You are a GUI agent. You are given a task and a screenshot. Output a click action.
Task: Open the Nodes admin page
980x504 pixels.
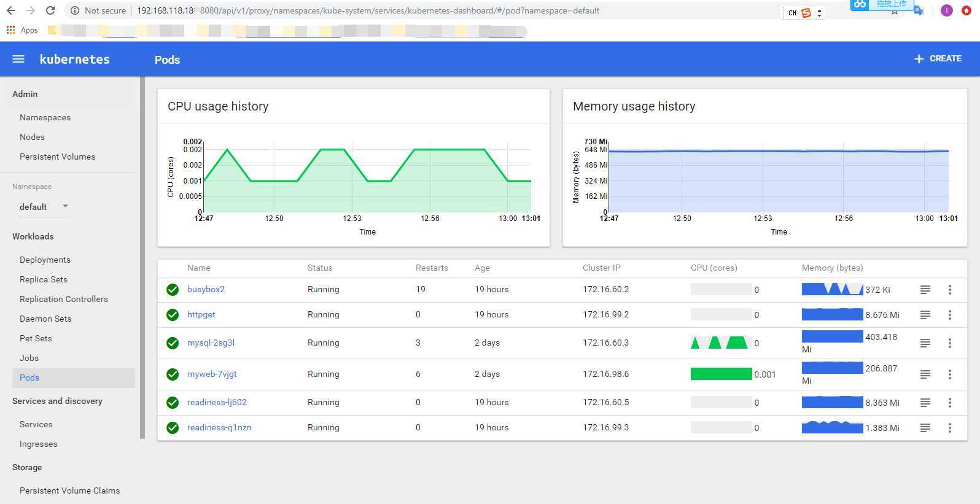(x=32, y=137)
